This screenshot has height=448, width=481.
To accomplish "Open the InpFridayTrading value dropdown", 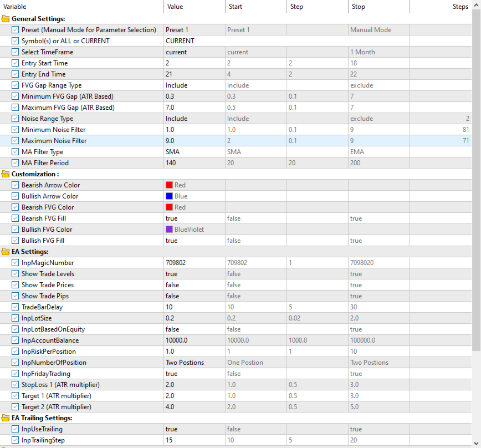I will pyautogui.click(x=195, y=374).
